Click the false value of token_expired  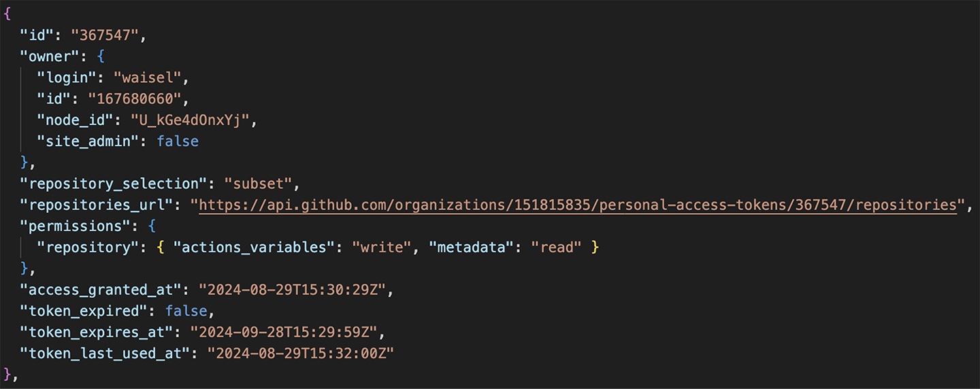(186, 311)
